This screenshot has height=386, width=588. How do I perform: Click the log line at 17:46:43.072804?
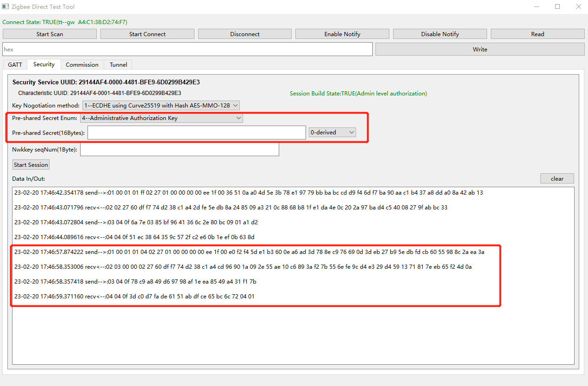click(136, 222)
